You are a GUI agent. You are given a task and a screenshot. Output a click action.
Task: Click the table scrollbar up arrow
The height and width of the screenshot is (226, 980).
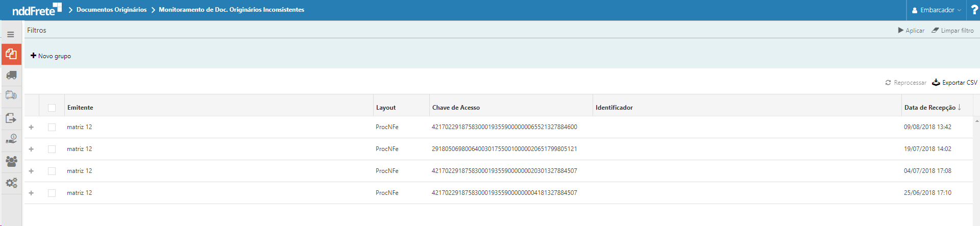click(976, 121)
